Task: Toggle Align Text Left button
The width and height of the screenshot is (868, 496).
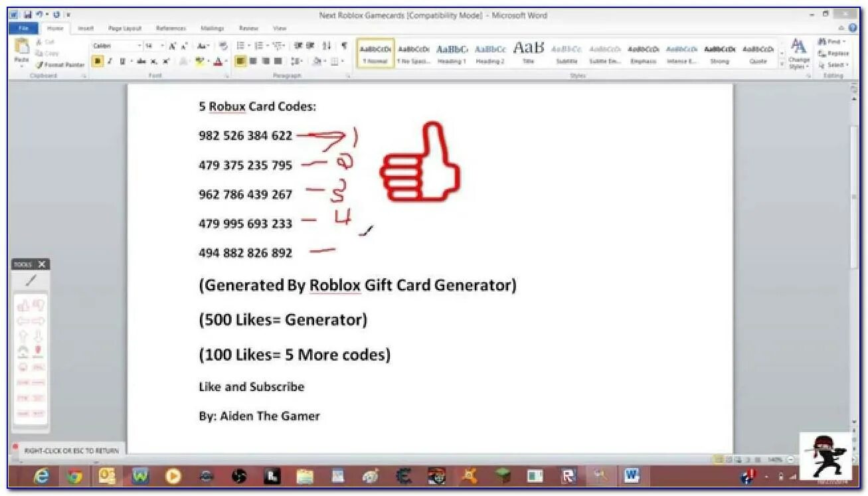Action: coord(240,61)
